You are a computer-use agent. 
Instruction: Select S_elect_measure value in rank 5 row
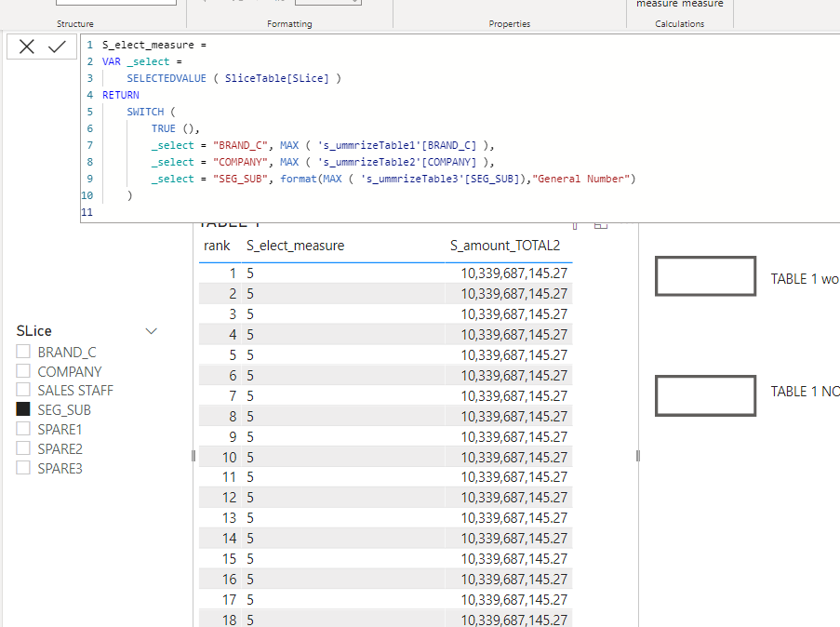250,354
